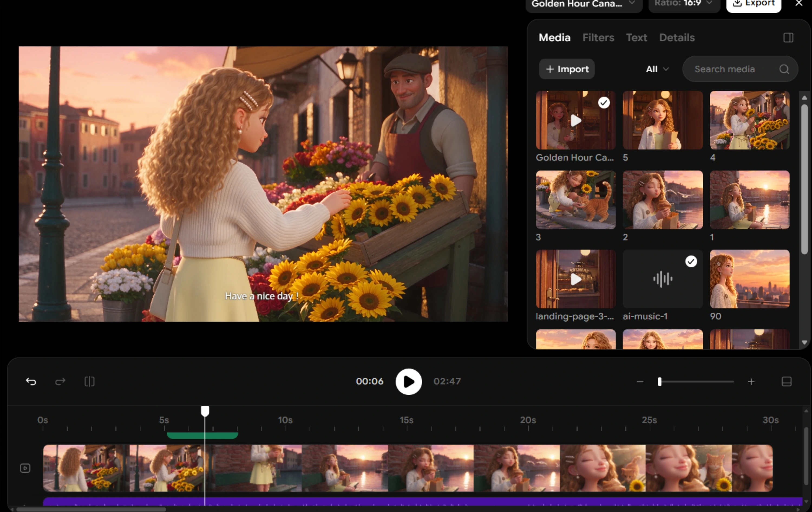Select media thumbnail labeled 5
The image size is (812, 512).
coord(663,120)
